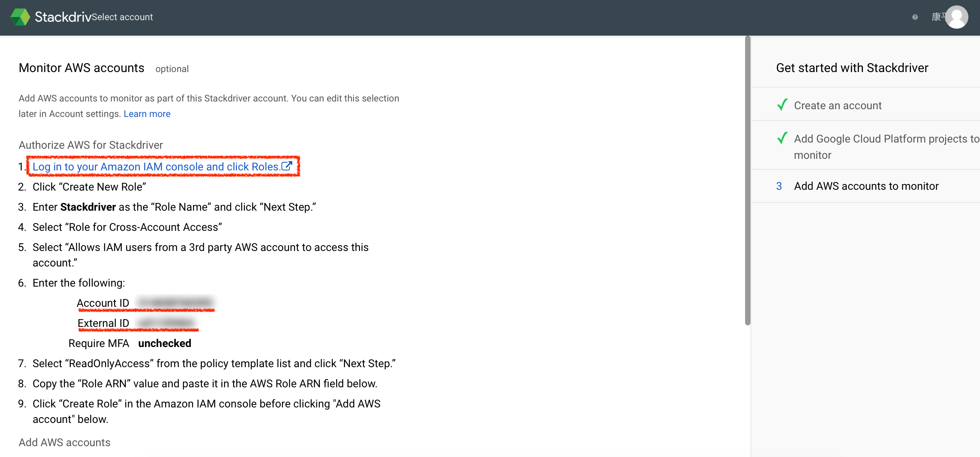The height and width of the screenshot is (457, 980).
Task: Open the help question mark icon
Action: 914,17
